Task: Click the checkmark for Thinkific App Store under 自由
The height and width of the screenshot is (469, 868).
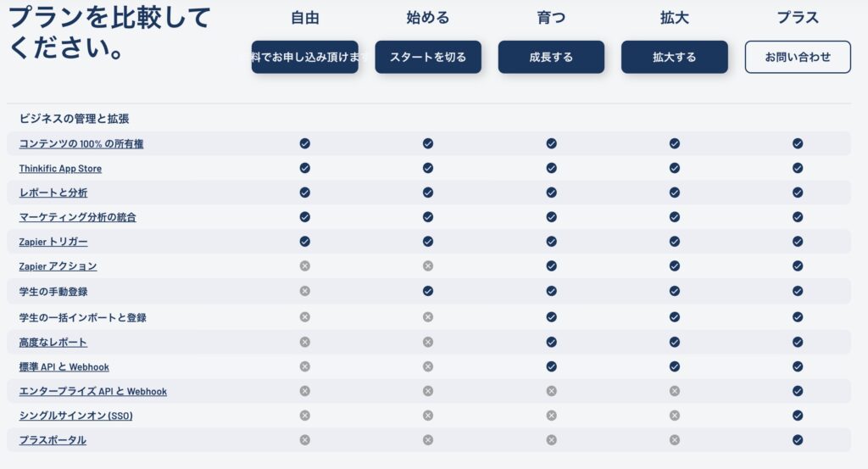Action: coord(305,168)
